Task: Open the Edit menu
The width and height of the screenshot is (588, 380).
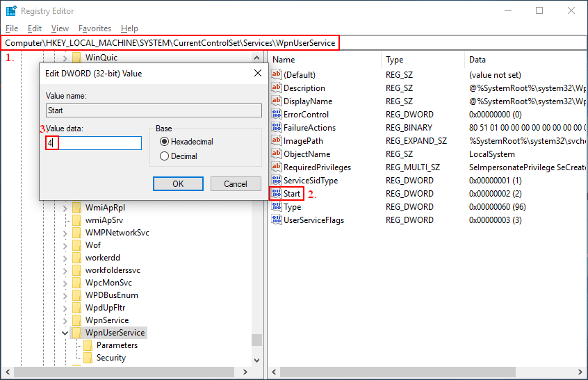Action: click(35, 28)
